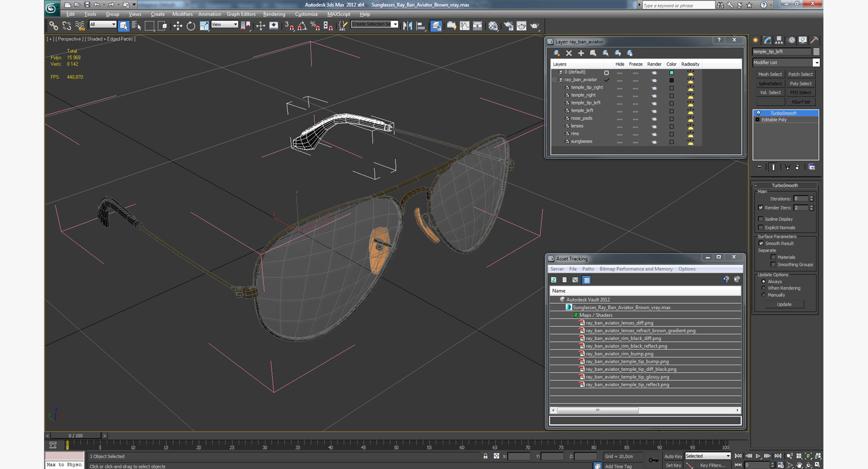Enable Separate by Smoothing Groups checkbox
868x469 pixels.
773,264
